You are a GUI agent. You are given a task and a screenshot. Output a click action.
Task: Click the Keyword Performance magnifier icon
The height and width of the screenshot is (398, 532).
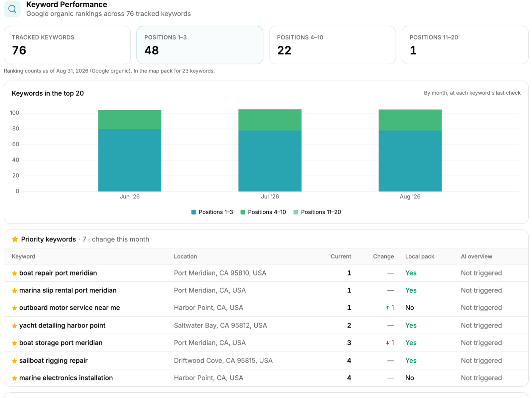pyautogui.click(x=12, y=9)
